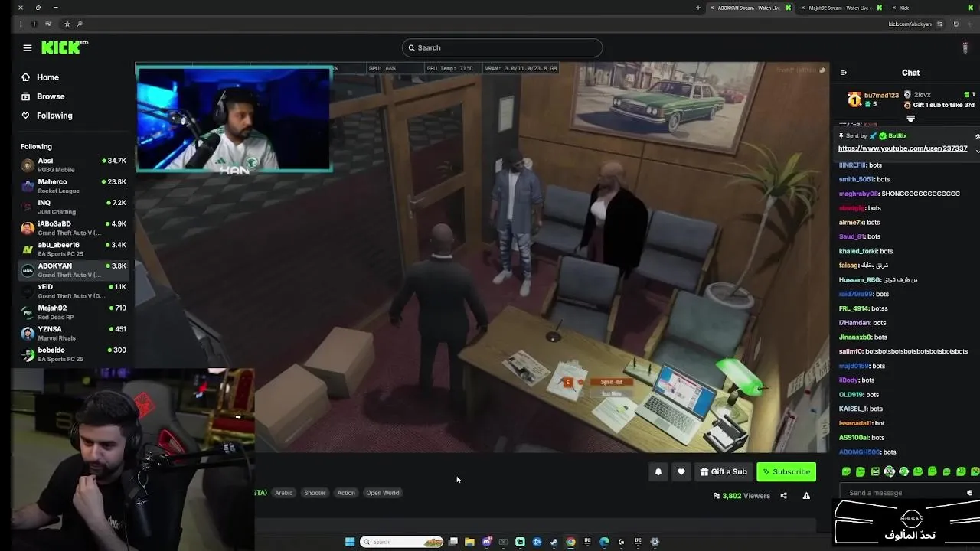The height and width of the screenshot is (551, 980).
Task: Open xEID channel in Following list
Action: click(x=73, y=291)
